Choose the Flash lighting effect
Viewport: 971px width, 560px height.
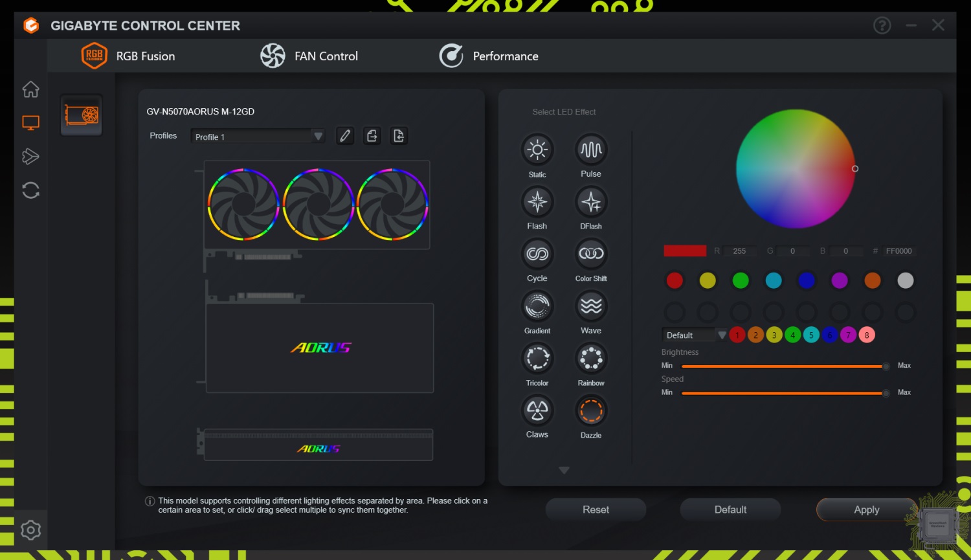[x=537, y=202]
